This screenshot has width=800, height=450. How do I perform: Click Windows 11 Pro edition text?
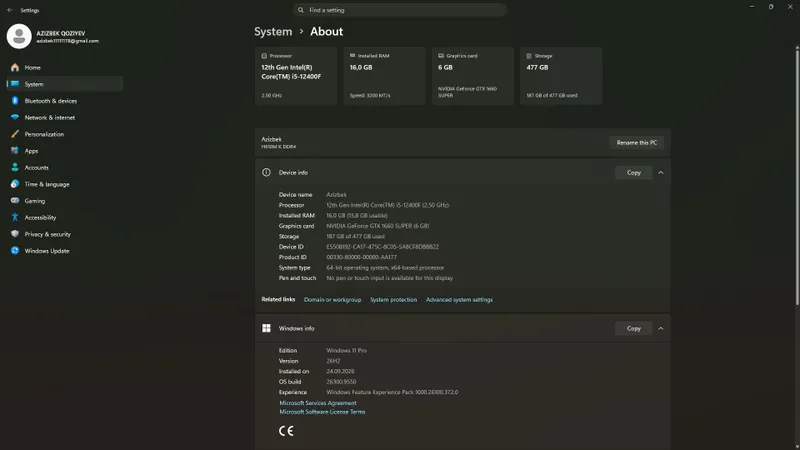point(346,351)
